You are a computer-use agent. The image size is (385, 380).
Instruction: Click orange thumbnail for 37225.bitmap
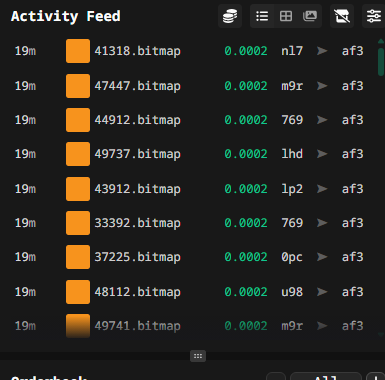[x=78, y=257]
